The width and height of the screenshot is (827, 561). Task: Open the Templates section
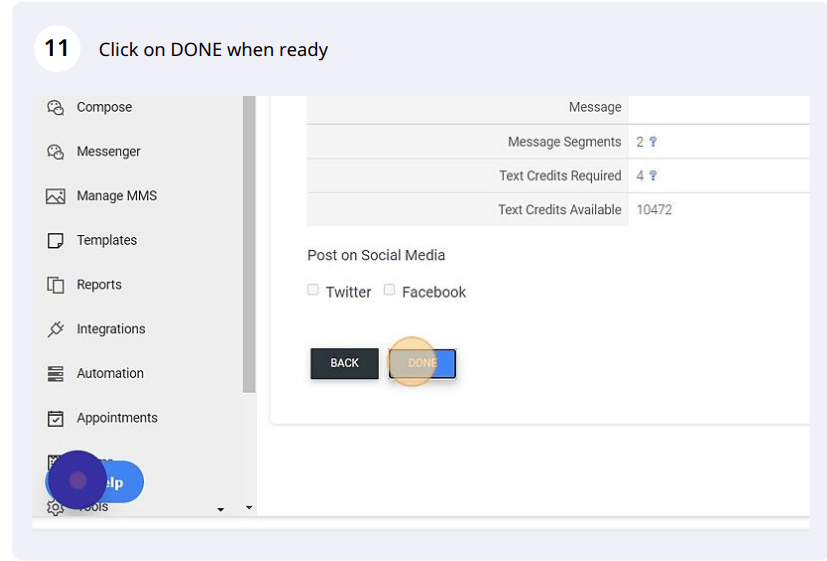coord(107,240)
